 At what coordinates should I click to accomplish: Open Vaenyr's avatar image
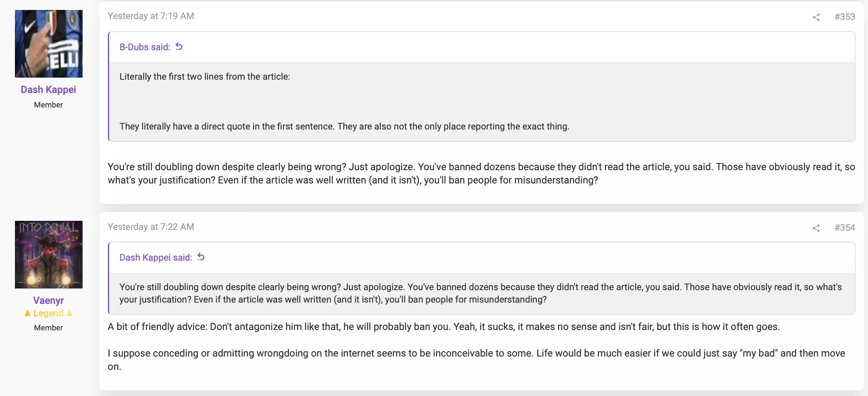pos(49,254)
